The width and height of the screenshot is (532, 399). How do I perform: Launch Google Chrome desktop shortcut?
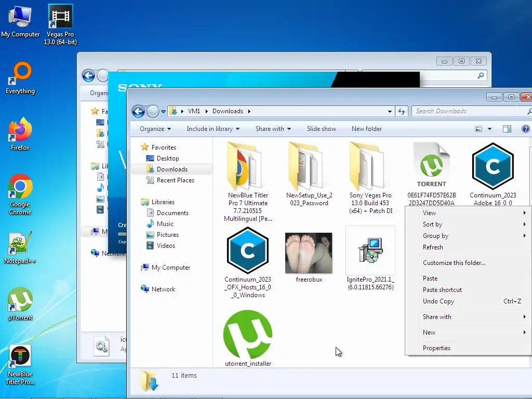pos(20,194)
